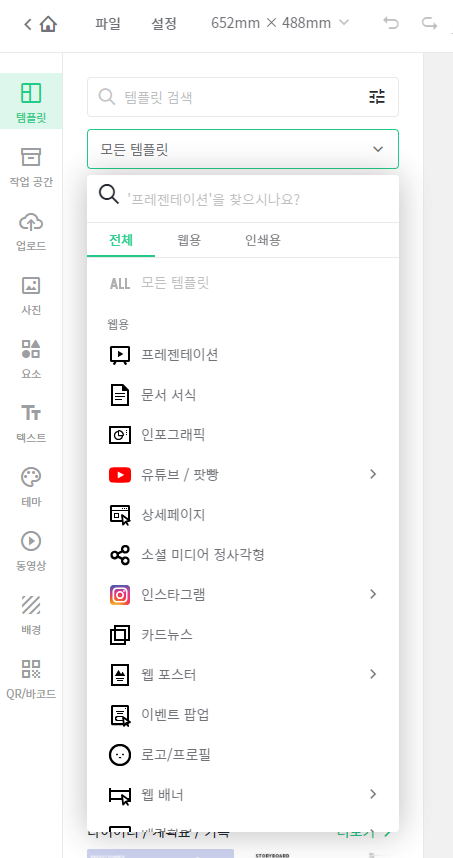Click the undo arrow
The image size is (453, 858).
point(391,23)
